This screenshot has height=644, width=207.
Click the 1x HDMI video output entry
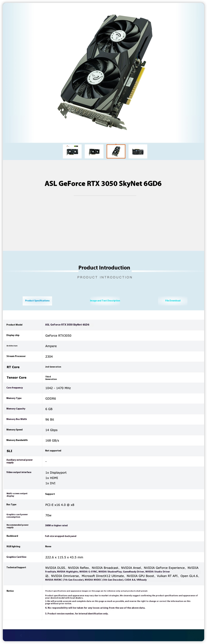pyautogui.click(x=52, y=478)
